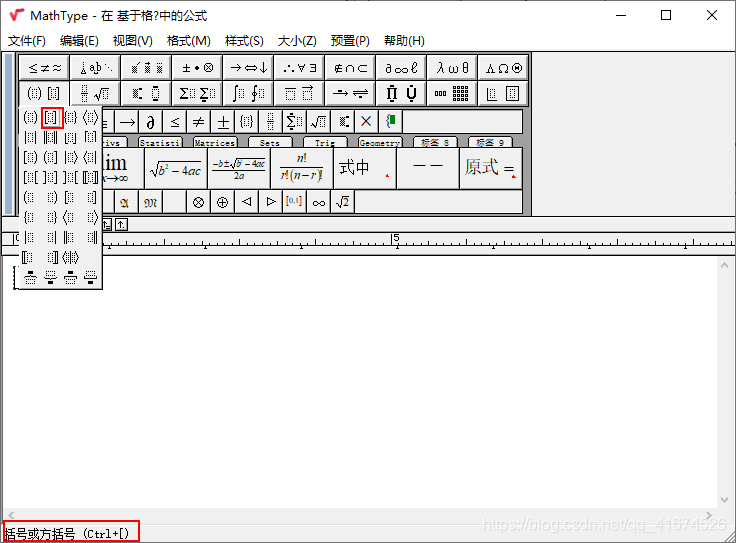
Task: Open the operator symbols palette
Action: click(198, 68)
